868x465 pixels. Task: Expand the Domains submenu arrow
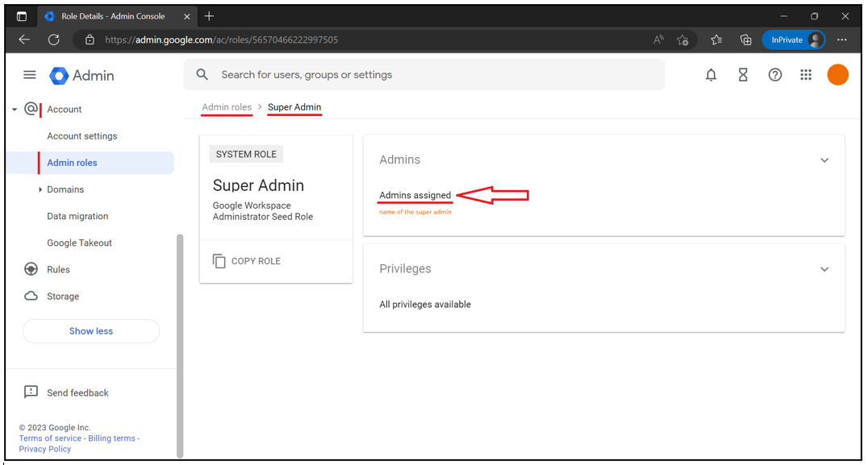pyautogui.click(x=40, y=189)
